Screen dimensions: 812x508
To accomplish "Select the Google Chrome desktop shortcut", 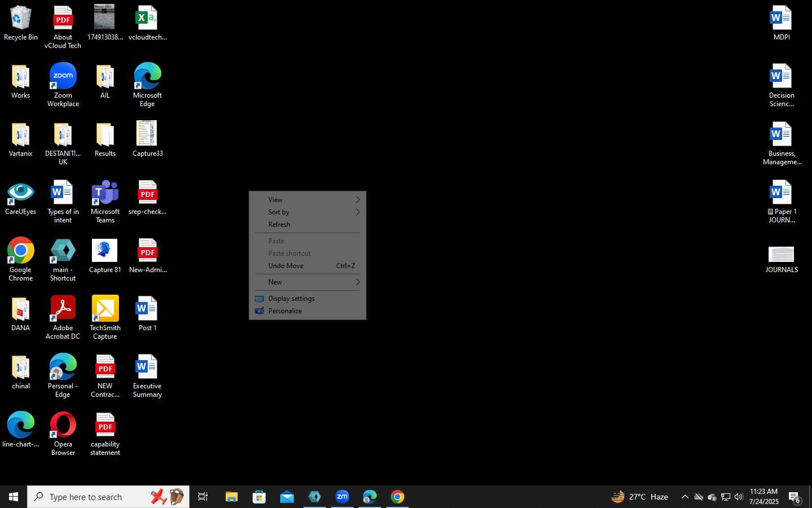I will [x=21, y=260].
